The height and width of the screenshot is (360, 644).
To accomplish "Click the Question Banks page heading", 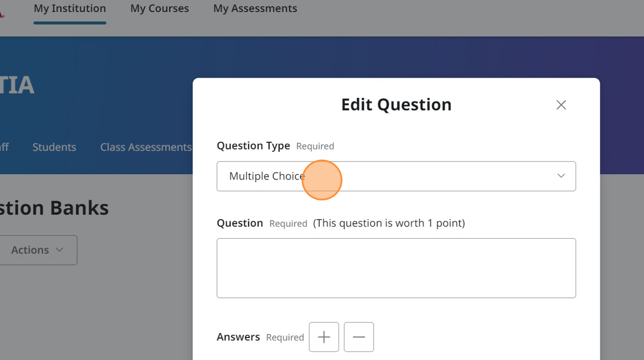I will (x=55, y=208).
